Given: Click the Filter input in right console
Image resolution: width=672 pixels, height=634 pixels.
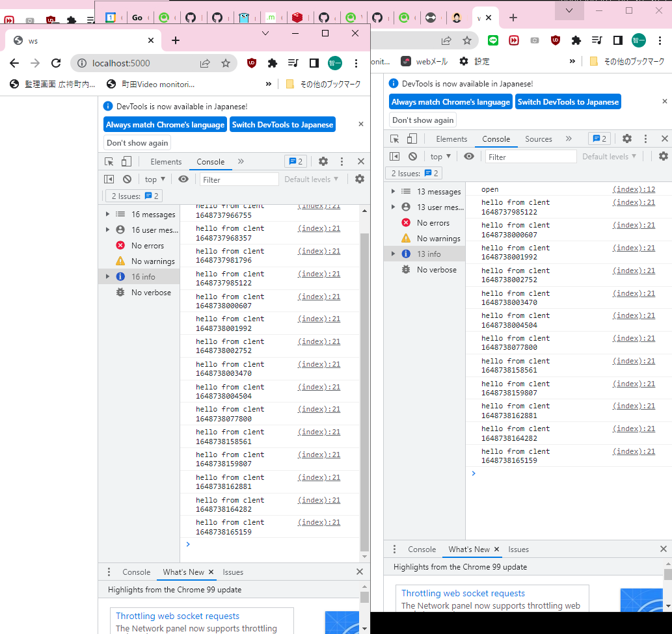Looking at the screenshot, I should pyautogui.click(x=531, y=157).
